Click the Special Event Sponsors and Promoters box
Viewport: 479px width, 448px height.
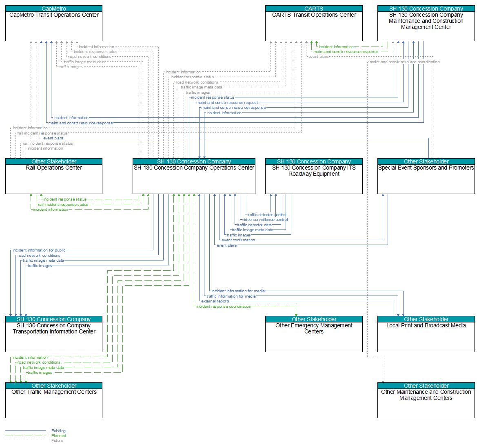coord(426,176)
